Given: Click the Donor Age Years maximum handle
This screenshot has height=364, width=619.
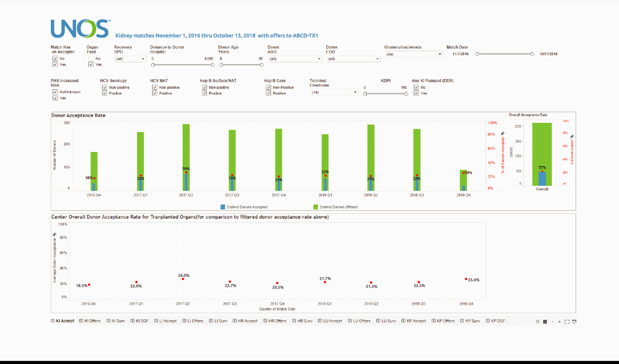Looking at the screenshot, I should (262, 64).
